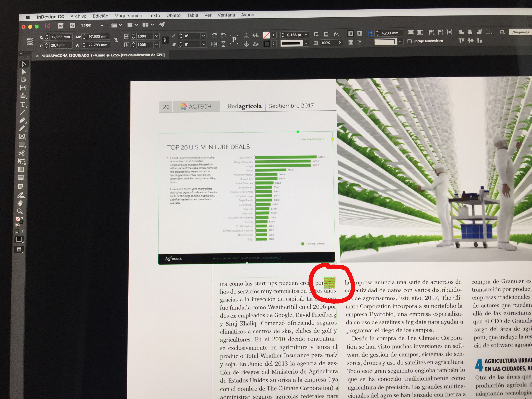This screenshot has height=399, width=532.
Task: Toggle the reference point locator grid
Action: point(30,42)
